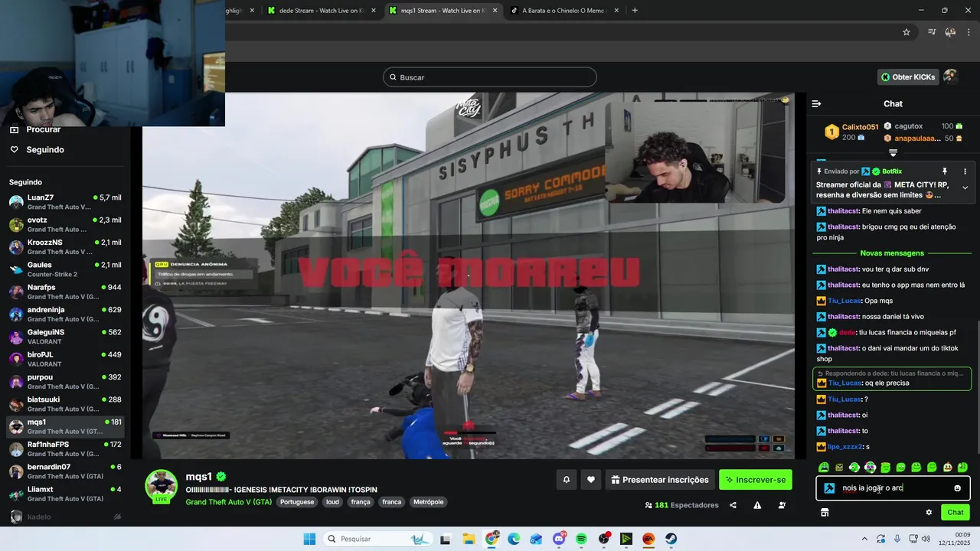This screenshot has width=980, height=551.
Task: Open OBS Studio from the taskbar
Action: point(604,539)
